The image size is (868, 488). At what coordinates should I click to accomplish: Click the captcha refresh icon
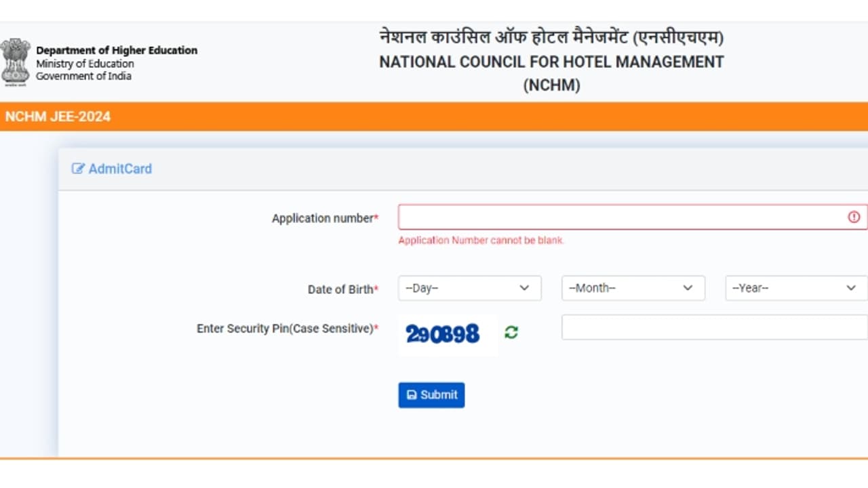(x=512, y=333)
